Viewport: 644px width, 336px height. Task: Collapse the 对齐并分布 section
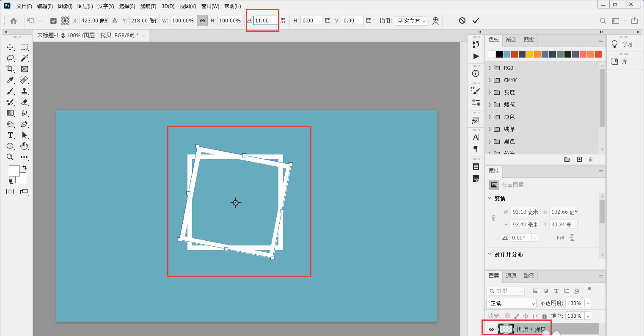coord(490,254)
